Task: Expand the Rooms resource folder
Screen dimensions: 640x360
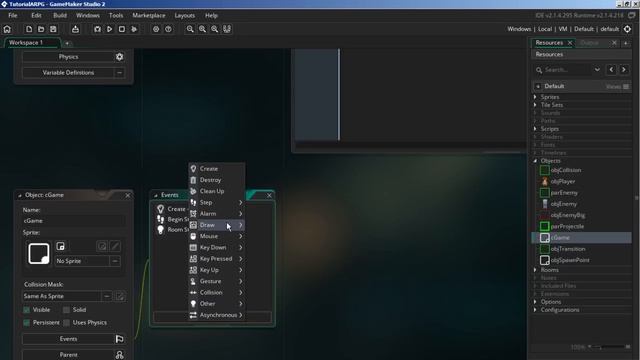Action: point(535,270)
